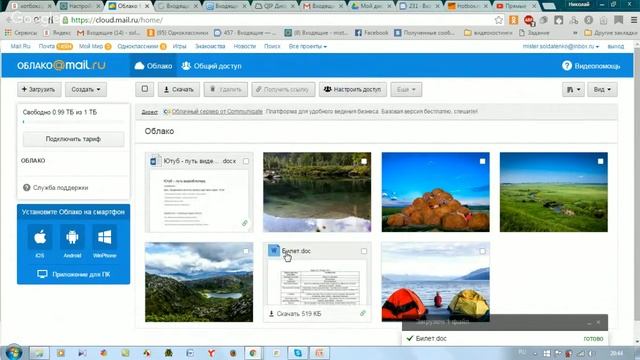The image size is (640, 360).
Task: Open the Вид view dropdown
Action: [x=602, y=89]
